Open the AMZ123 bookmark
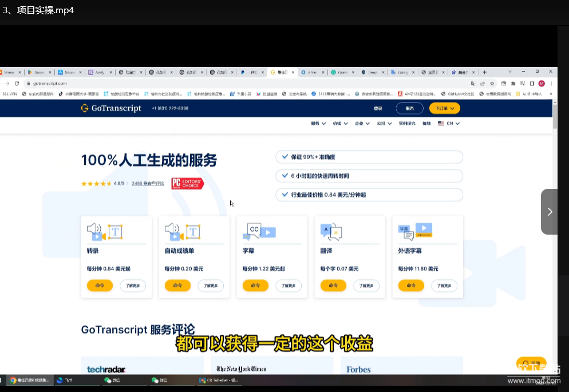The height and width of the screenshot is (392, 569). click(418, 94)
